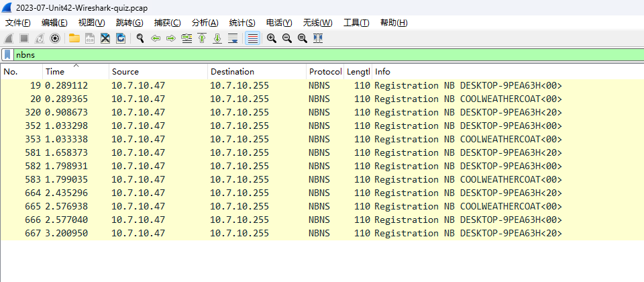644x282 pixels.
Task: Open capture options gear icon
Action: (54, 39)
